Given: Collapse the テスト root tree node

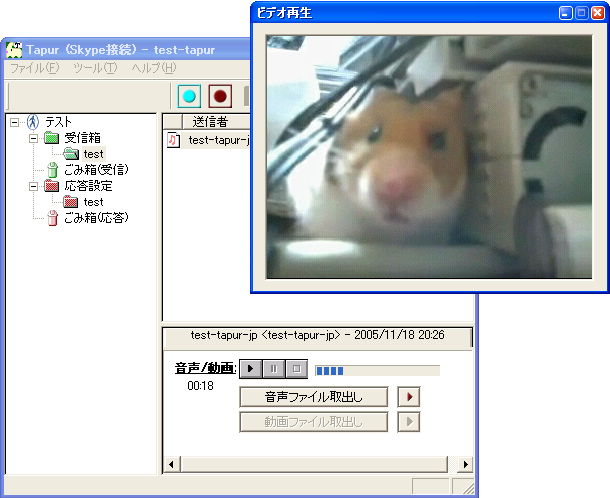Looking at the screenshot, I should point(14,122).
